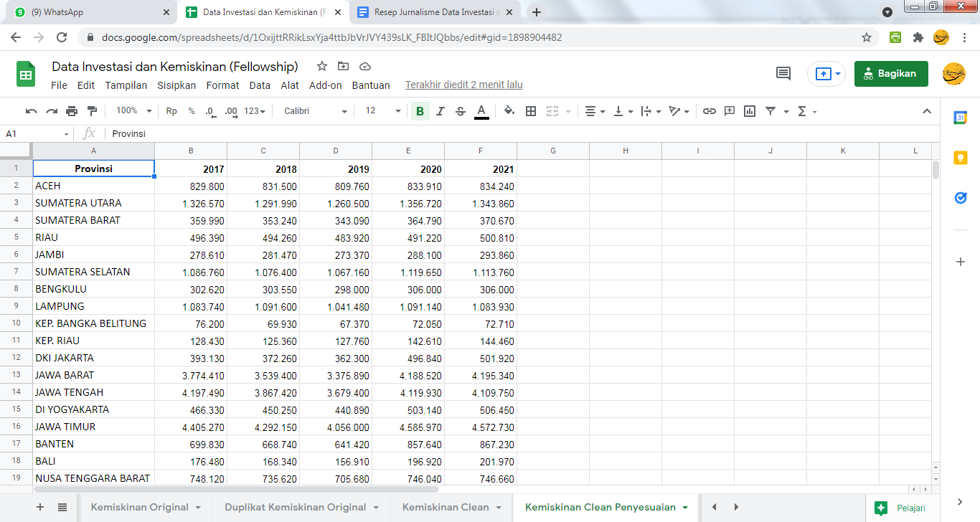Screen dimensions: 980x522
Task: Open the Calibri font dropdown
Action: [x=315, y=111]
